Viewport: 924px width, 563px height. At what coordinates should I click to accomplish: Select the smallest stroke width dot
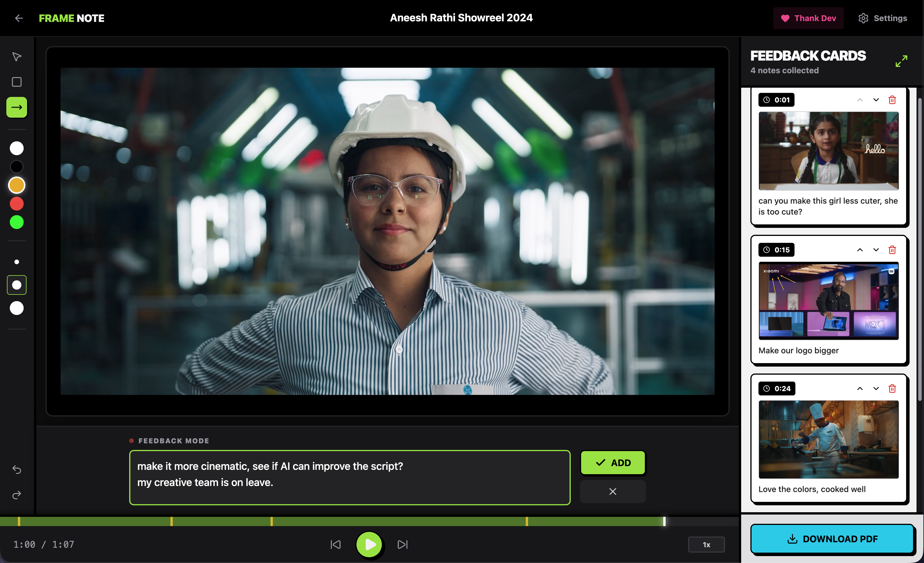point(16,261)
